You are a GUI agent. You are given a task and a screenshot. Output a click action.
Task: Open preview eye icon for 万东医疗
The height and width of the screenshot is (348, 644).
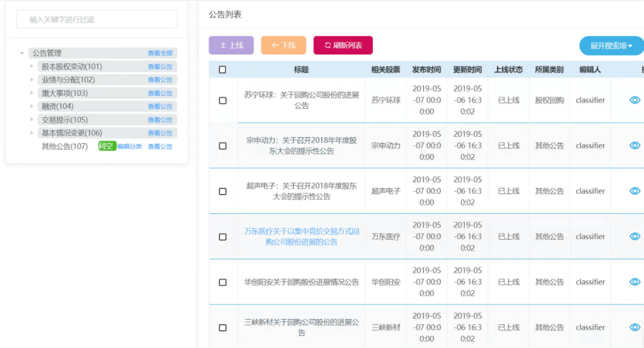click(634, 237)
